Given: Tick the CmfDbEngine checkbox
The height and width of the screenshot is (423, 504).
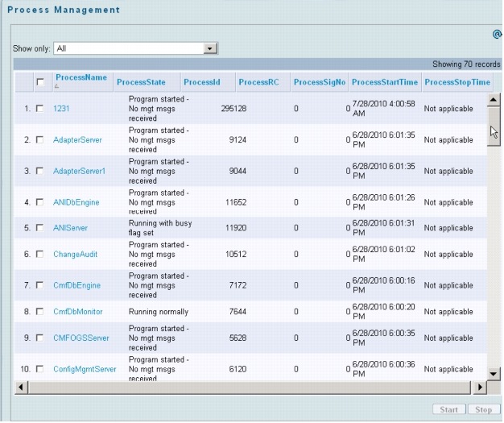Looking at the screenshot, I should tap(40, 285).
